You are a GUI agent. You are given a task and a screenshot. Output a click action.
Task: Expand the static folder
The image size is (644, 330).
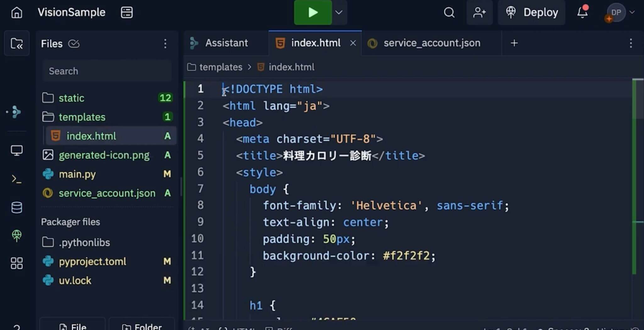click(x=71, y=98)
